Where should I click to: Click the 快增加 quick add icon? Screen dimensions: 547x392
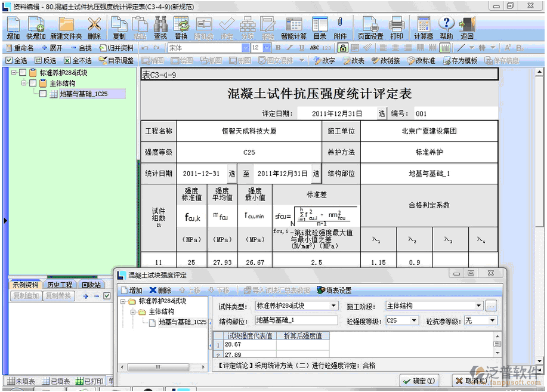pyautogui.click(x=35, y=27)
